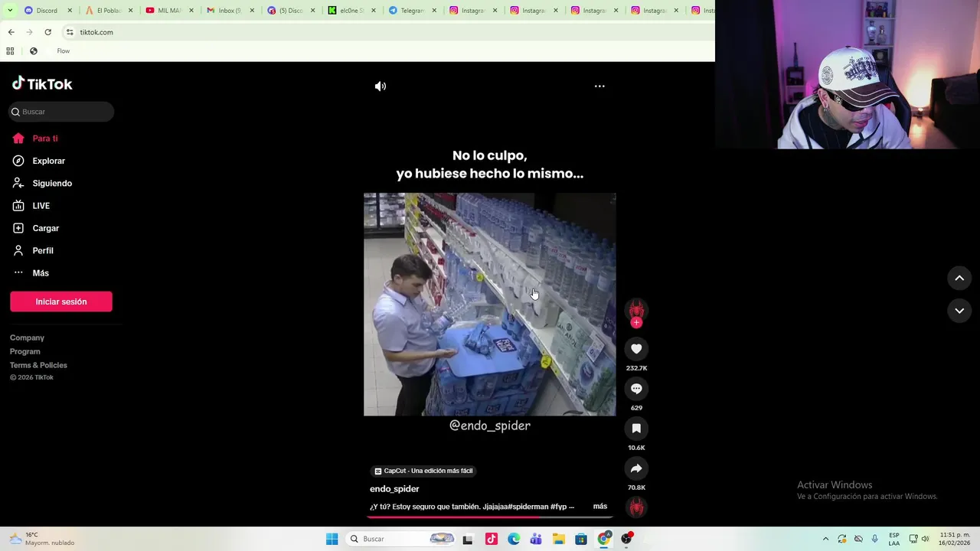This screenshot has height=551, width=980.
Task: Expand the Company footer section
Action: pyautogui.click(x=27, y=337)
